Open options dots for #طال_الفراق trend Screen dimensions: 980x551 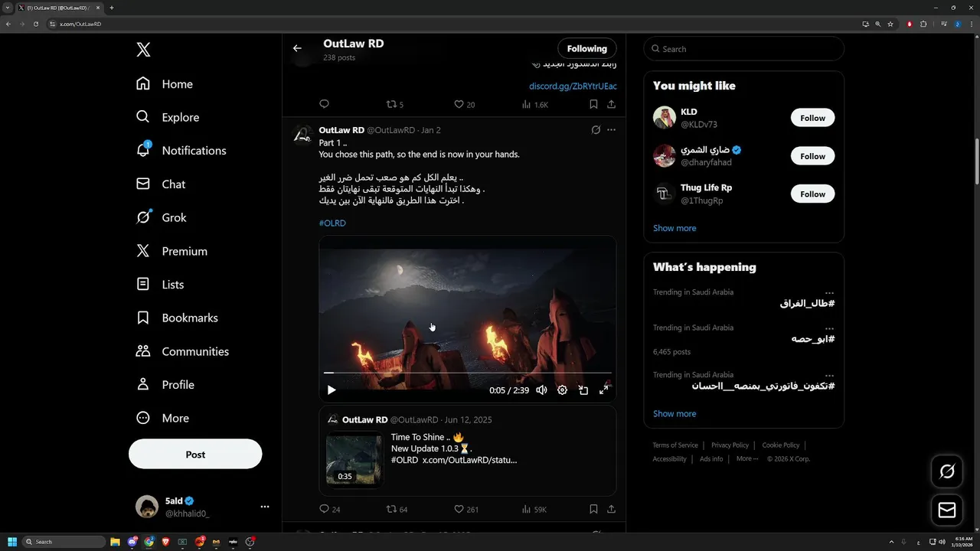829,293
